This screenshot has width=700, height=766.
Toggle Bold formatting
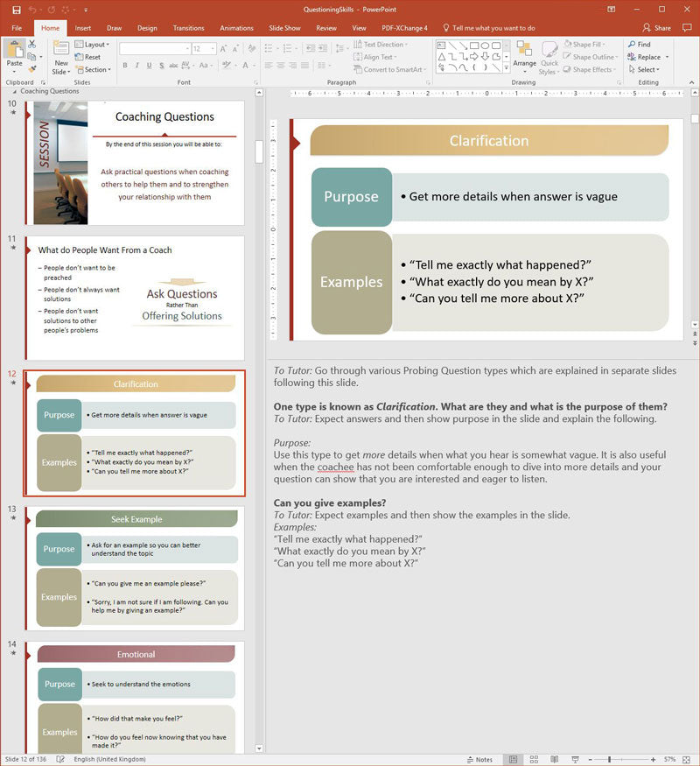click(125, 65)
